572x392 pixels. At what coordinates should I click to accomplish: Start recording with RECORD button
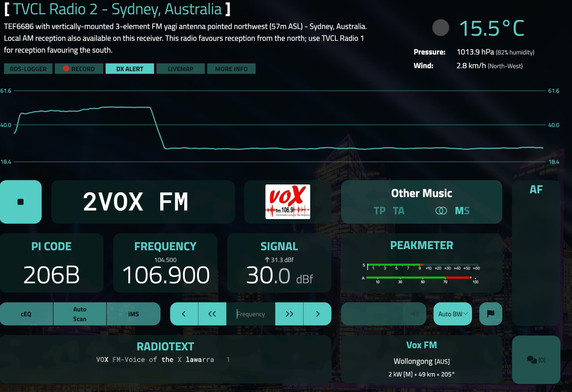pos(79,69)
